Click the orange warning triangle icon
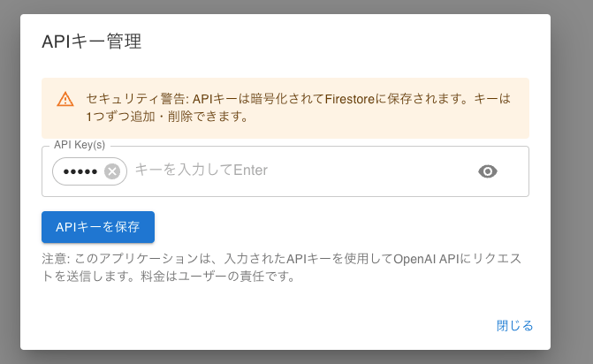This screenshot has width=593, height=364. tap(65, 98)
